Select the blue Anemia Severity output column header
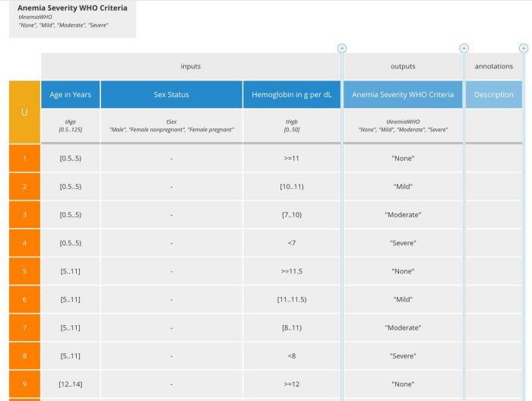 [x=403, y=95]
